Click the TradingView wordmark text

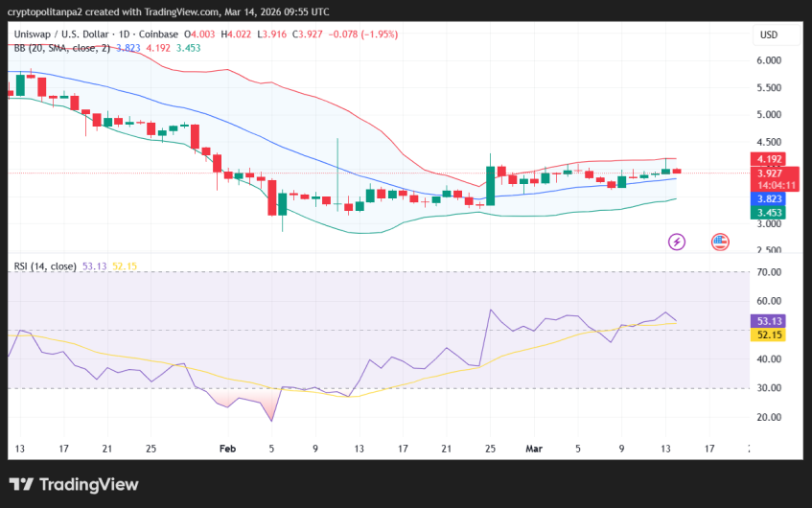[89, 484]
